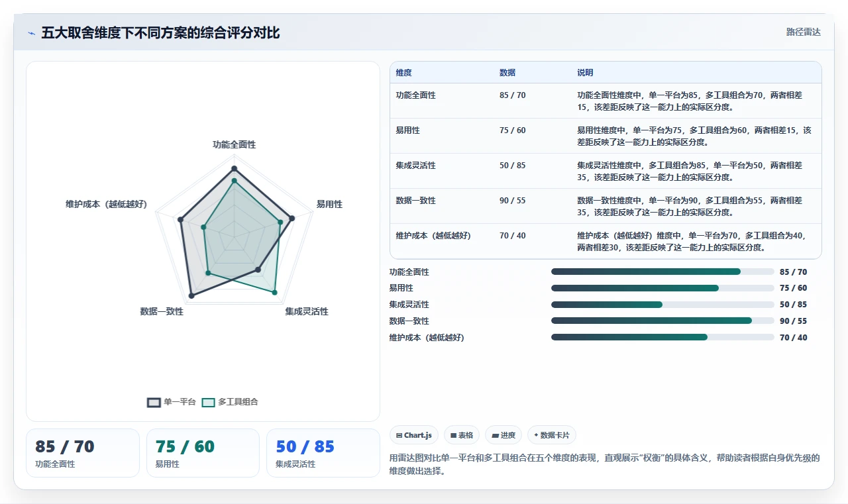The image size is (848, 504).
Task: Click the radar chart's 数据一致性 axis label
Action: (162, 311)
